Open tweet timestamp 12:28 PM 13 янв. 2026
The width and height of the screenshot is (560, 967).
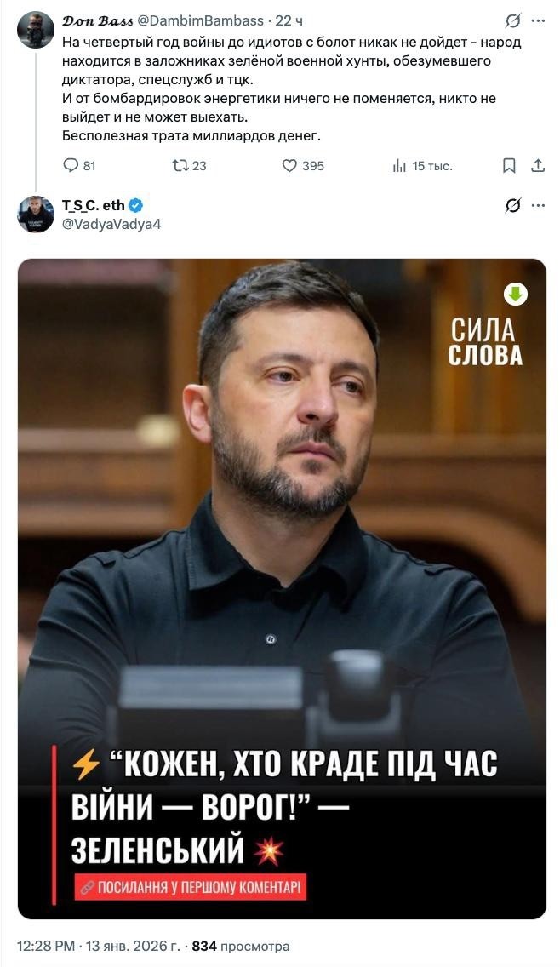click(x=100, y=946)
